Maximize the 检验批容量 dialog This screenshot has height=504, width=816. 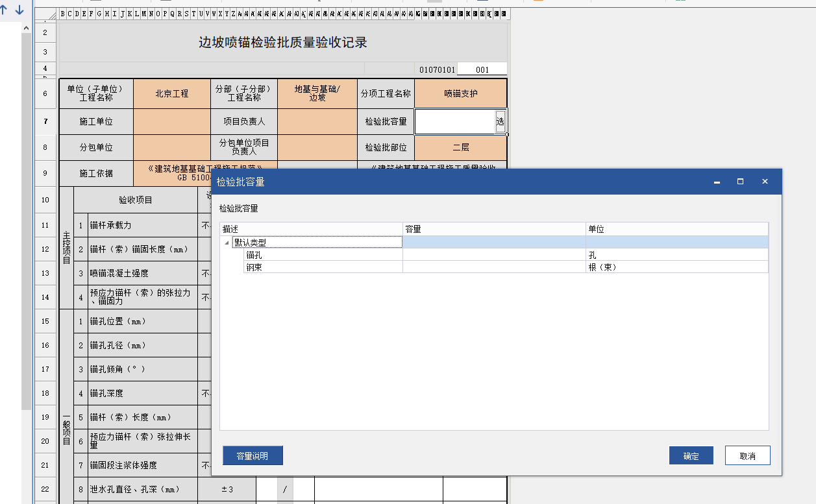tap(740, 182)
